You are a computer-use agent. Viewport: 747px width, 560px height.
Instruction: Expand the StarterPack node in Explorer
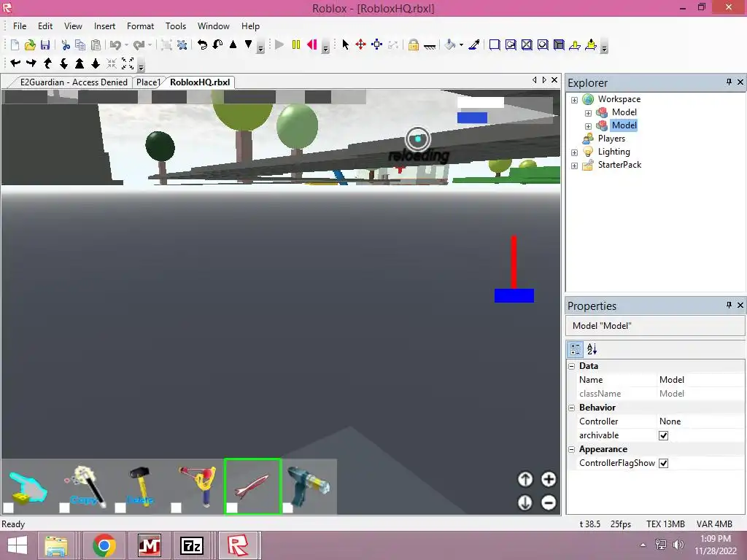click(575, 166)
